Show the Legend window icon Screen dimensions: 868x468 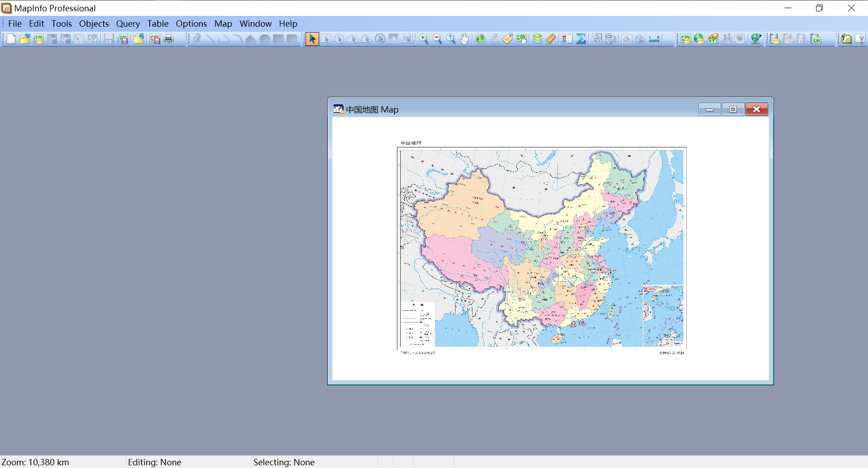point(567,39)
